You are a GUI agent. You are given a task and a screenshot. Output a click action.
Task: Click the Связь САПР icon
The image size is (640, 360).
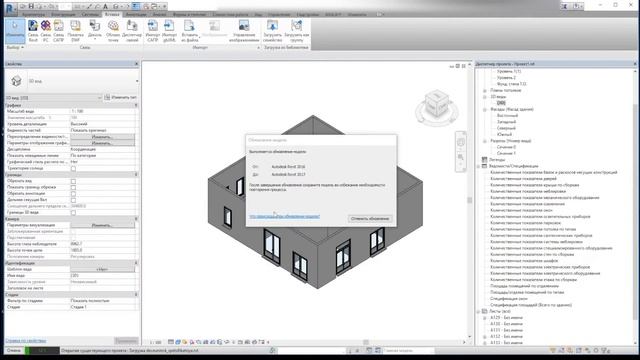59,31
